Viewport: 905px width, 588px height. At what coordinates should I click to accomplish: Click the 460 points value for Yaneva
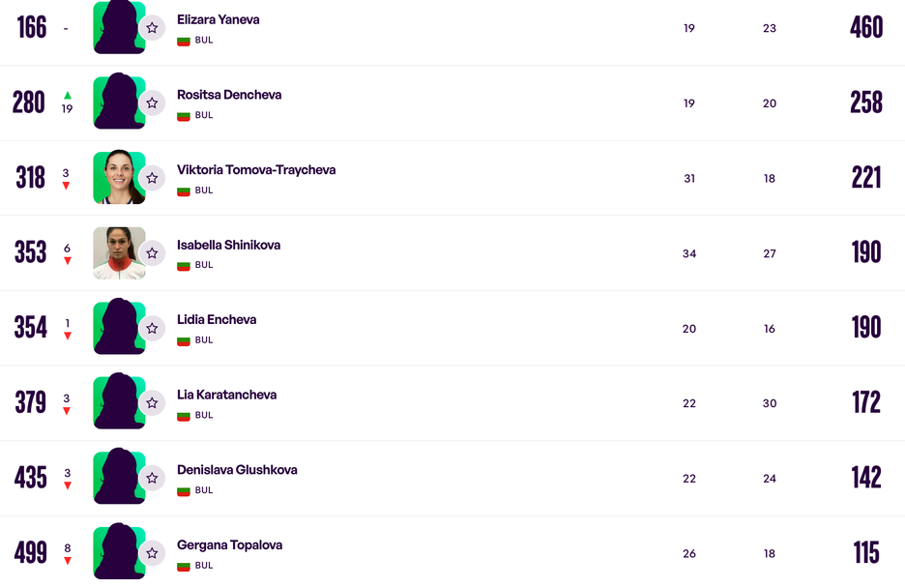click(x=866, y=28)
